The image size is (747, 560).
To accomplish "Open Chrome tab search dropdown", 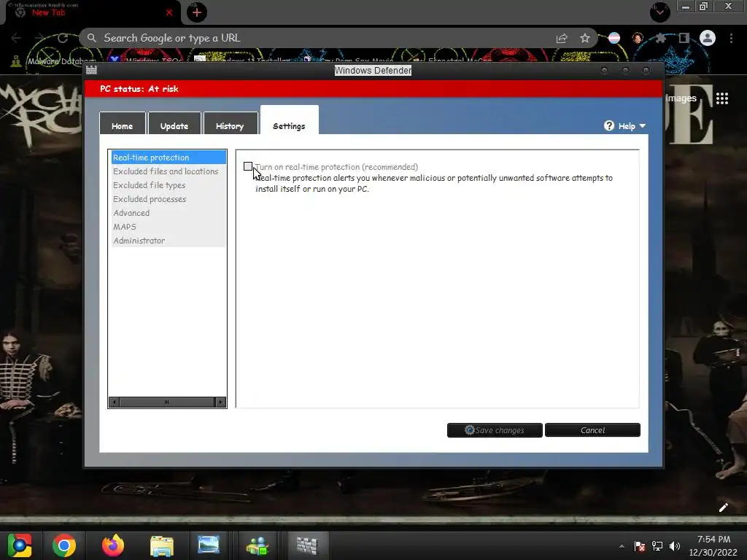I will (x=659, y=12).
